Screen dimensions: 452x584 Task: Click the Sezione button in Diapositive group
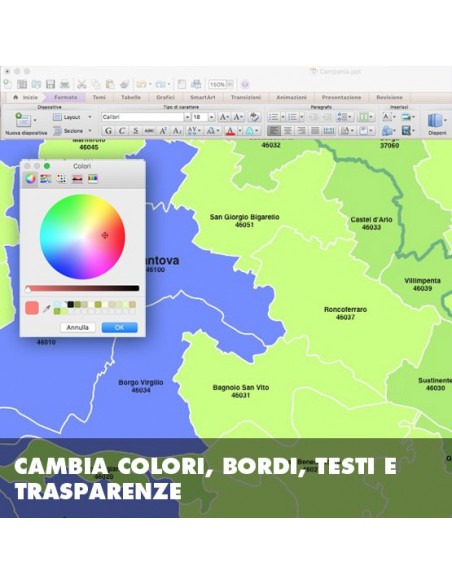[69, 131]
